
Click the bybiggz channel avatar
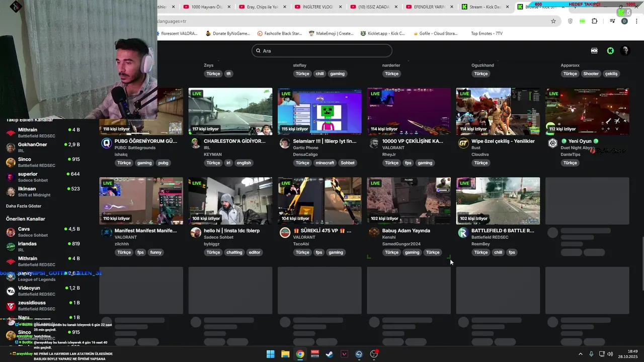click(196, 233)
